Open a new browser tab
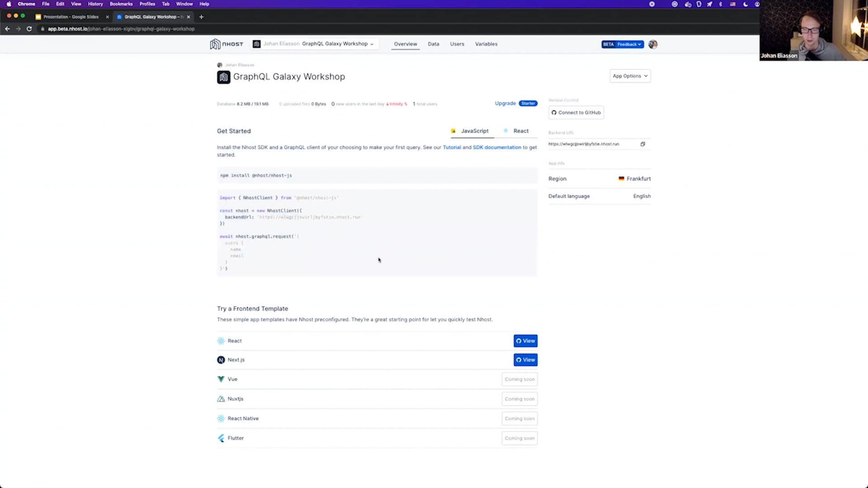 (201, 17)
